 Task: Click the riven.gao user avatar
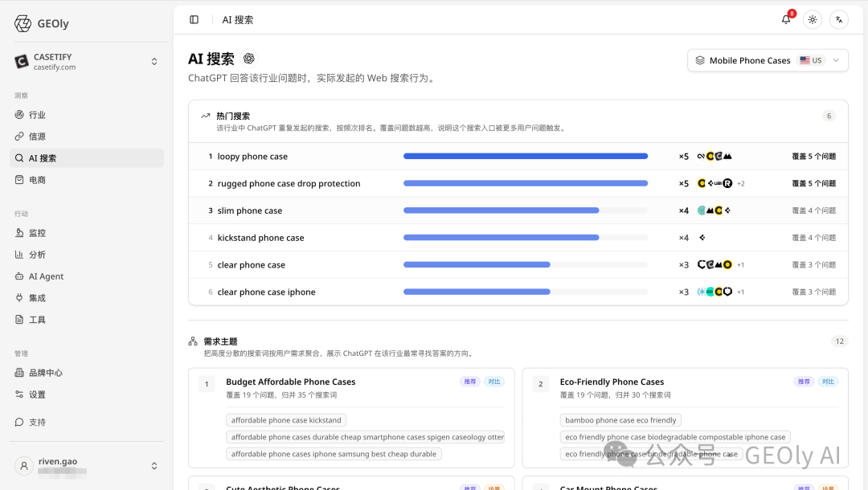(x=24, y=466)
